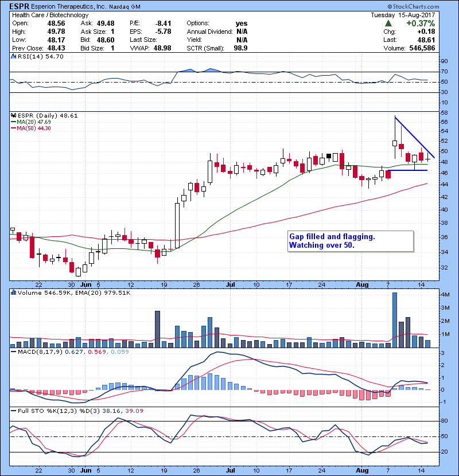Click the Health Care / Biotechnology sector text
Viewport: 459px width, 476px height.
[x=50, y=15]
